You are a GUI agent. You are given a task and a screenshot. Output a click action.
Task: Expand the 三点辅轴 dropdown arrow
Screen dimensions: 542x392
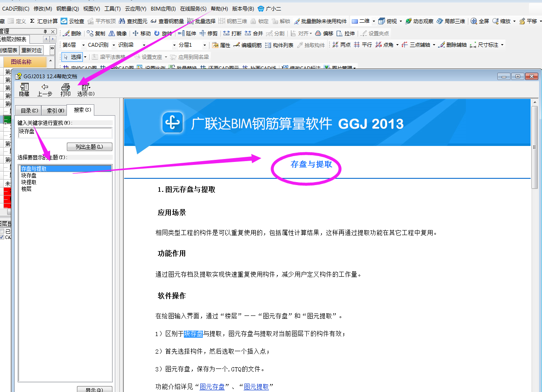[x=433, y=45]
